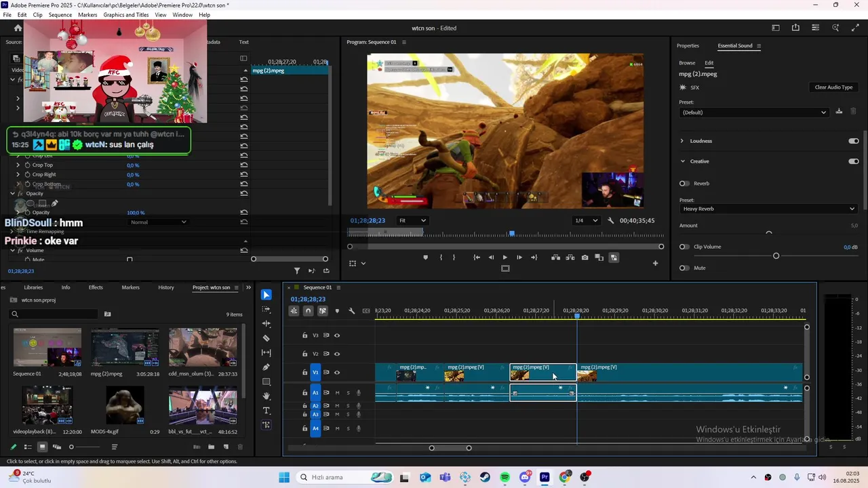The image size is (868, 488).
Task: Open the panel overflow chevrons
Action: pos(248,287)
